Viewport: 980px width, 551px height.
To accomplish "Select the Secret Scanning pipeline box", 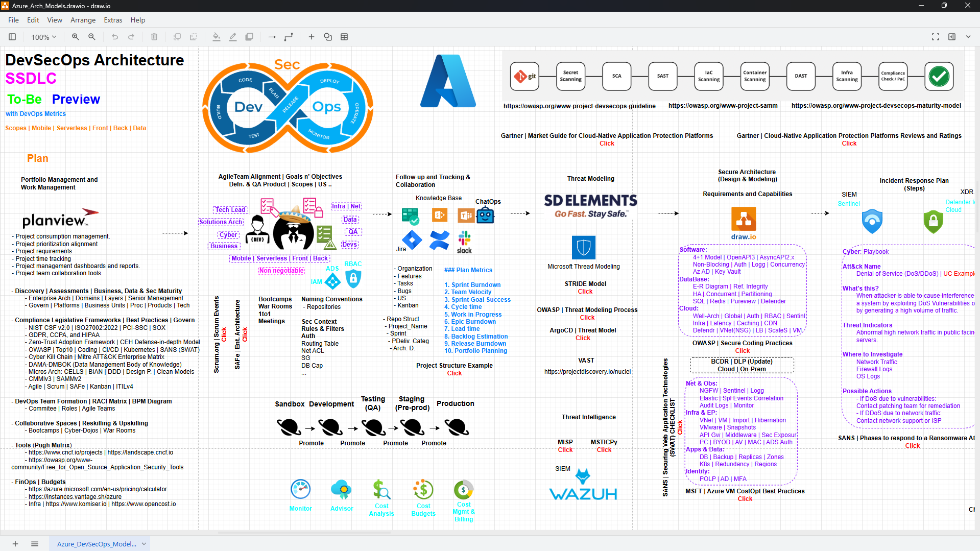I will (570, 76).
